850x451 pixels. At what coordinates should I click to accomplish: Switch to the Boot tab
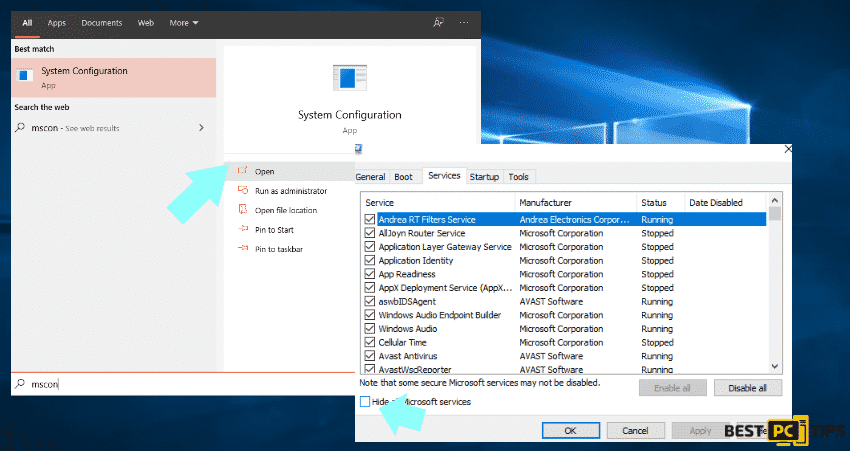[x=403, y=177]
